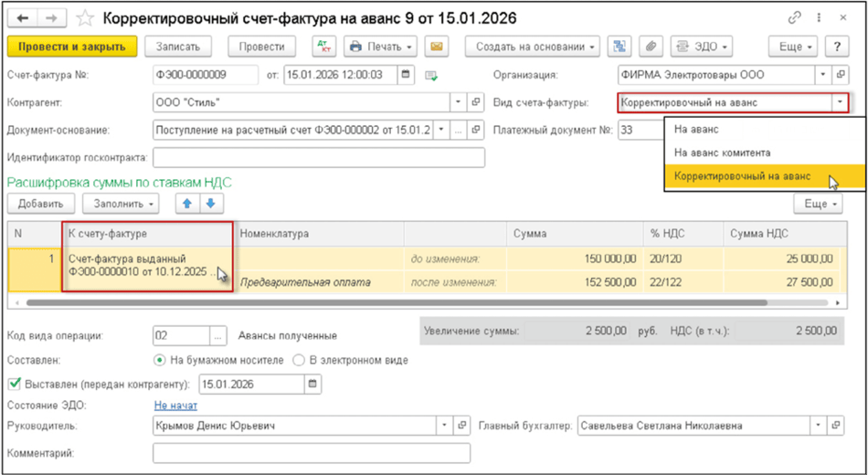The image size is (868, 475).
Task: Expand the Заполнить dropdown button
Action: [x=120, y=204]
